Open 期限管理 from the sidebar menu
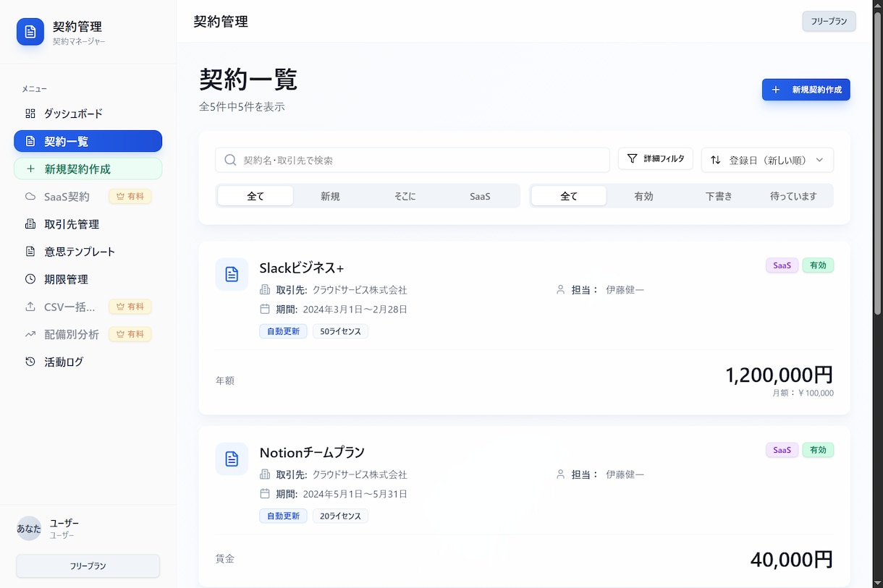 (x=88, y=279)
